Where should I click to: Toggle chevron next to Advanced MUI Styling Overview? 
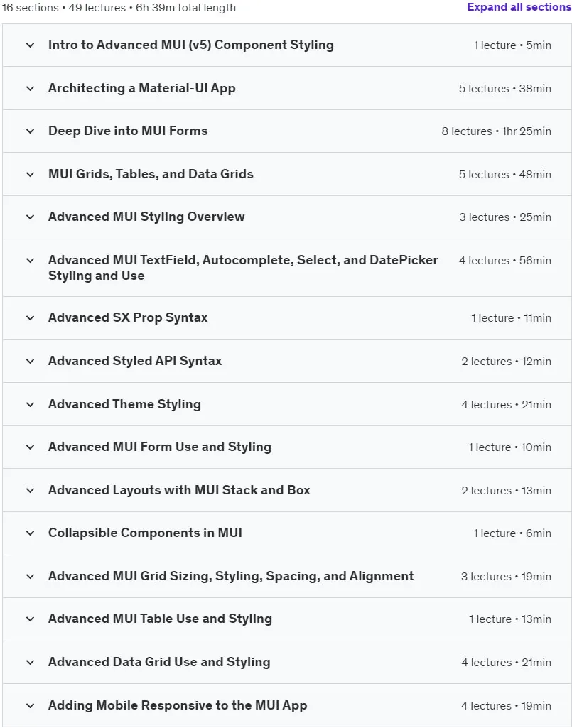coord(31,217)
